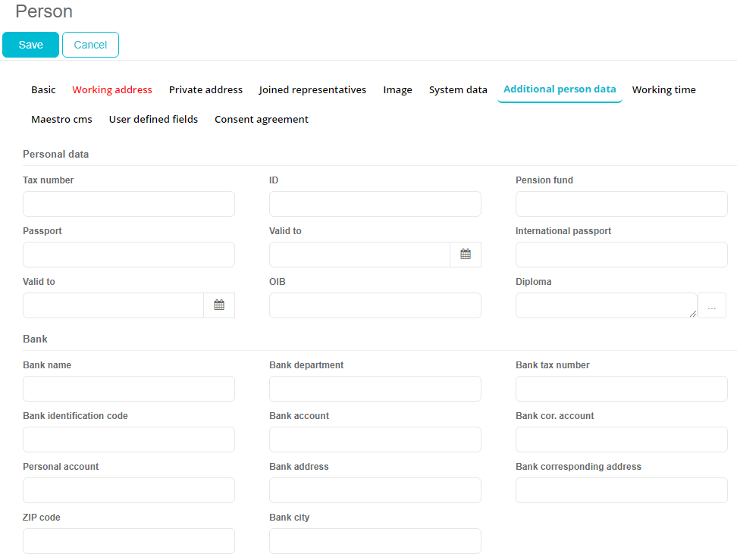Open the User defined fields tab

pyautogui.click(x=153, y=119)
